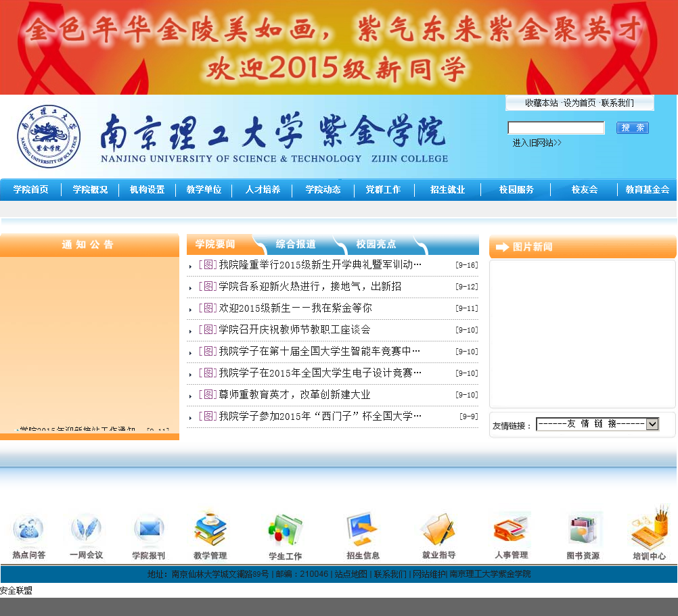Open the 学生工作 icon

pyautogui.click(x=285, y=534)
